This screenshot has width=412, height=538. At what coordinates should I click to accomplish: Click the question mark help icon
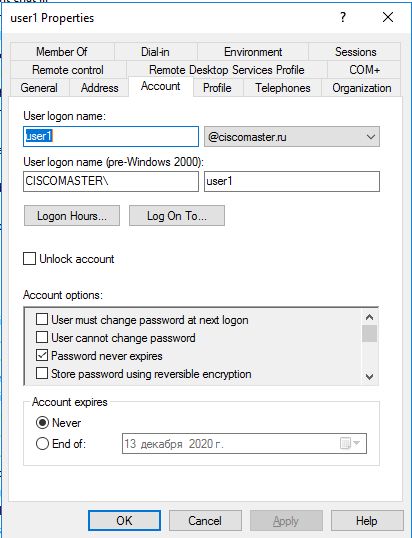point(343,17)
